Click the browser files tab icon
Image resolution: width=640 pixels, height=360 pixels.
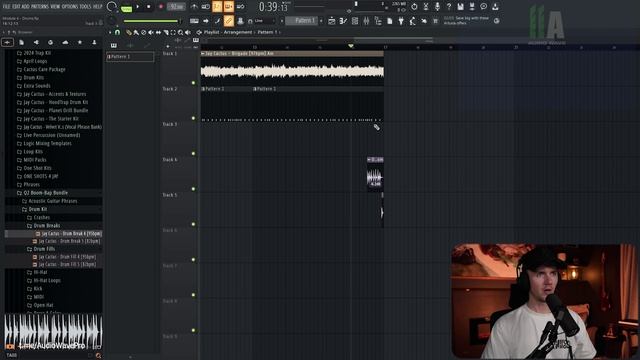22,42
